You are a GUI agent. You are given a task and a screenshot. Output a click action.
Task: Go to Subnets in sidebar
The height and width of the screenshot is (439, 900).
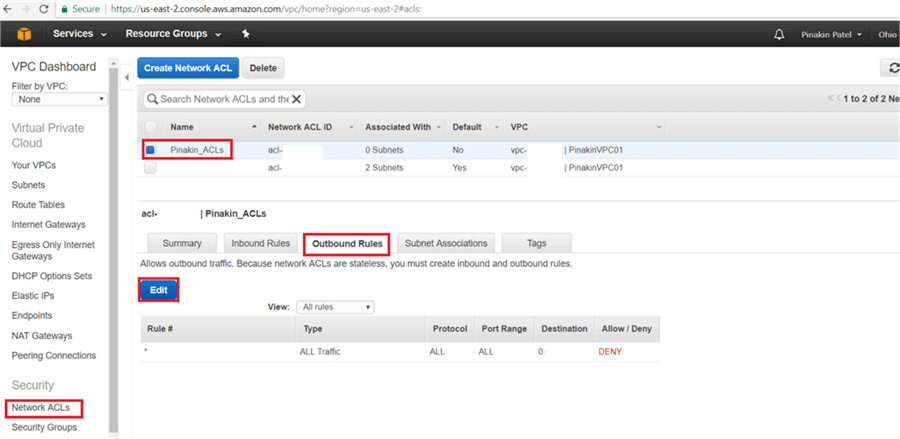pos(28,185)
